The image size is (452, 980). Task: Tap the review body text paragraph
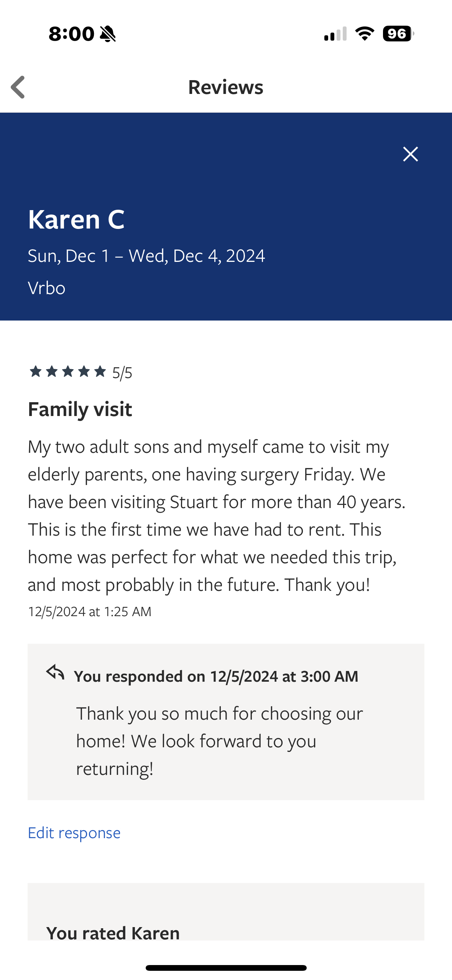coord(217,516)
